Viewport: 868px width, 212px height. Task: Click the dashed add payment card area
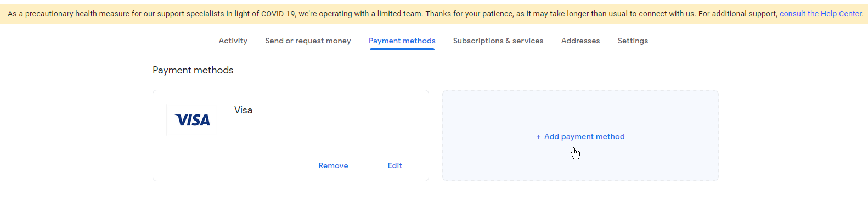[x=580, y=135]
